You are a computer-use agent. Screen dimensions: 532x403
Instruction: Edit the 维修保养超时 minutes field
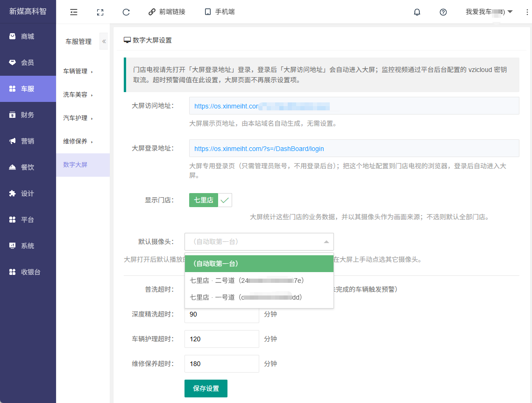pos(221,364)
